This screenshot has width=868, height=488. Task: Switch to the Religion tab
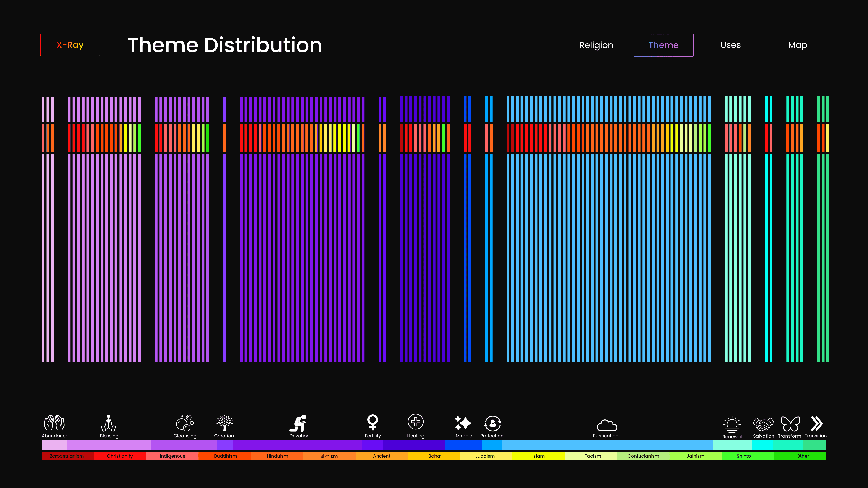click(596, 45)
